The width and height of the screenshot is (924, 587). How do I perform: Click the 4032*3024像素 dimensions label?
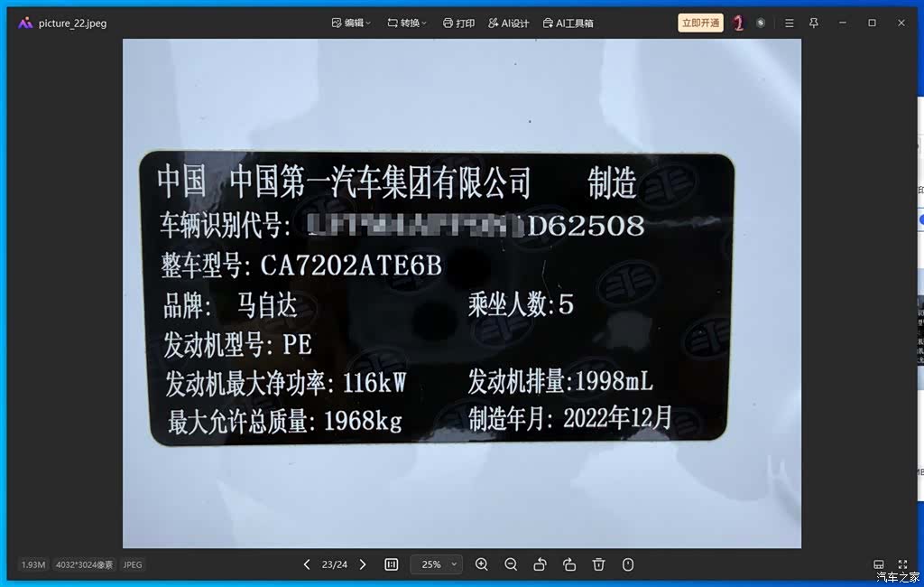click(x=84, y=564)
